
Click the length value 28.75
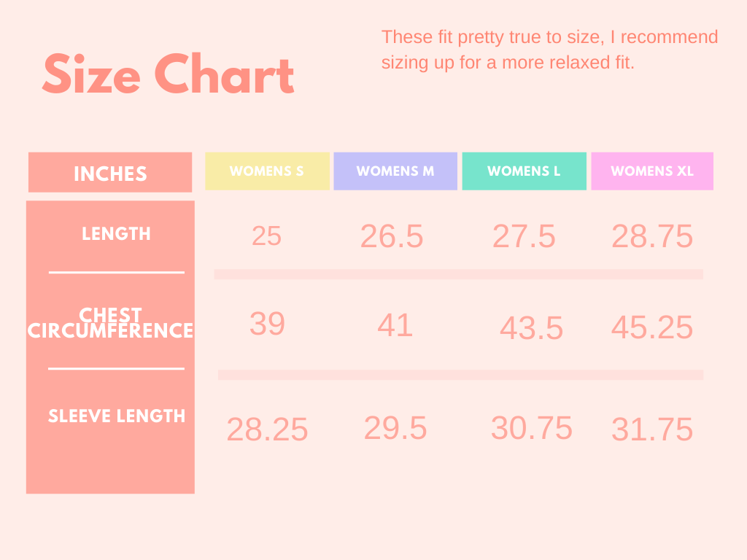pyautogui.click(x=652, y=236)
